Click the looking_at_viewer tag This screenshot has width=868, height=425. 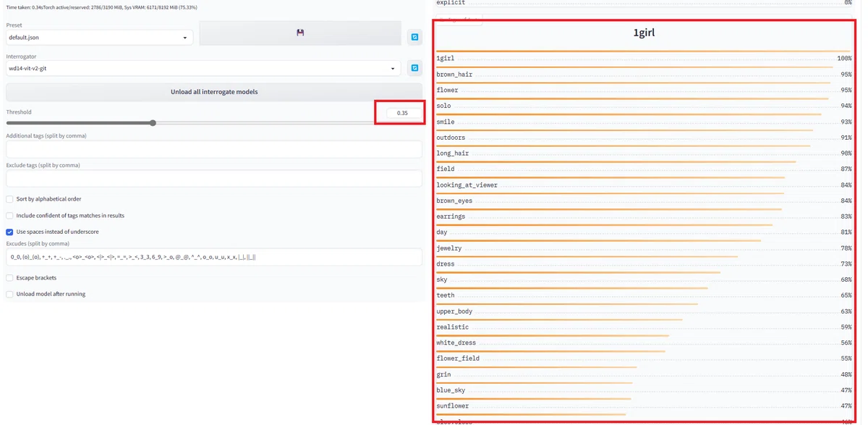(644, 185)
